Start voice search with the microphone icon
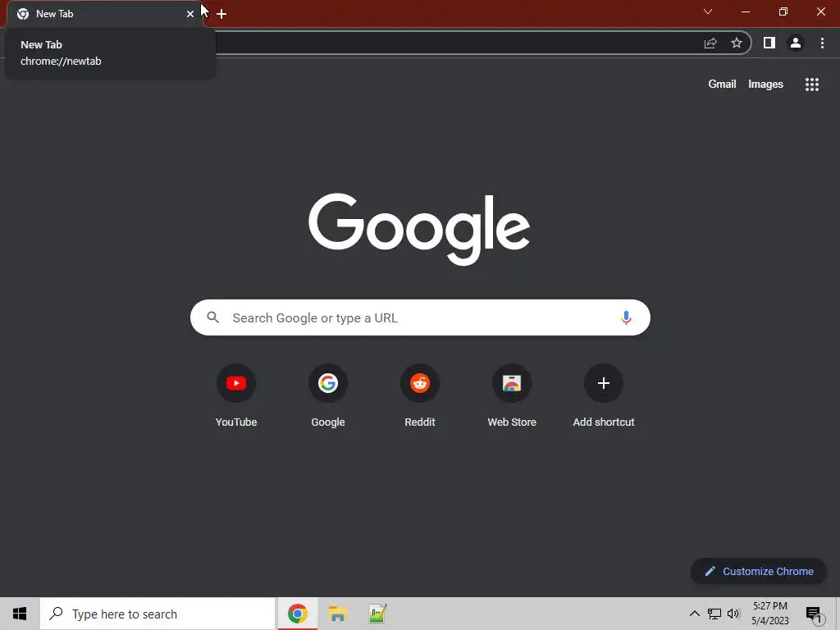This screenshot has height=630, width=840. [626, 317]
